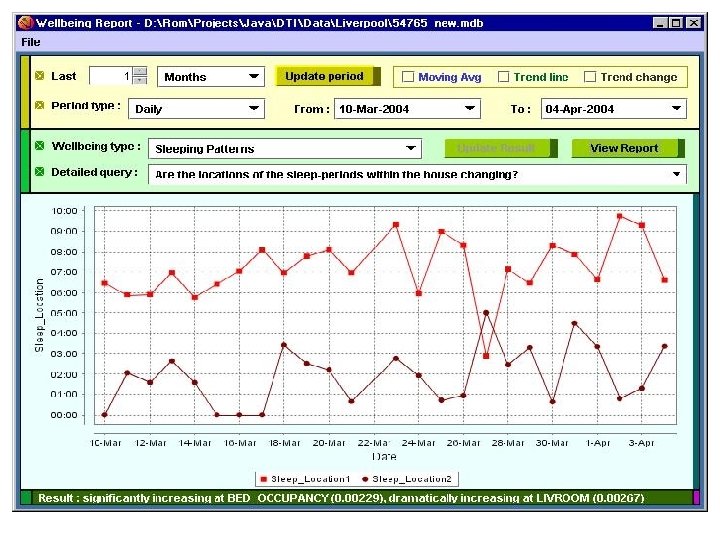Screen dimensions: 720x540
Task: Click the Last number input field
Action: (111, 76)
